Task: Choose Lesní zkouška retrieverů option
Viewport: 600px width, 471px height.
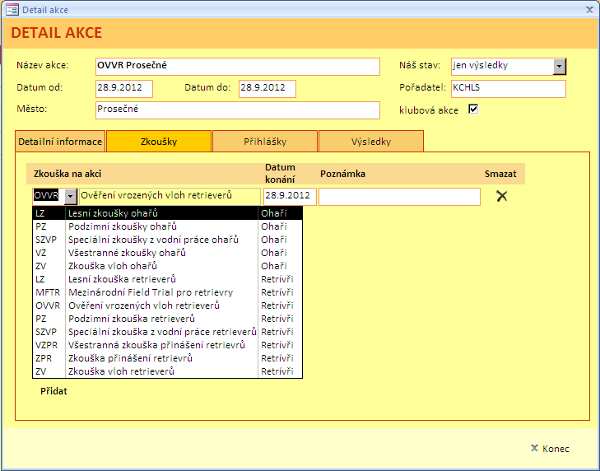Action: 168,279
